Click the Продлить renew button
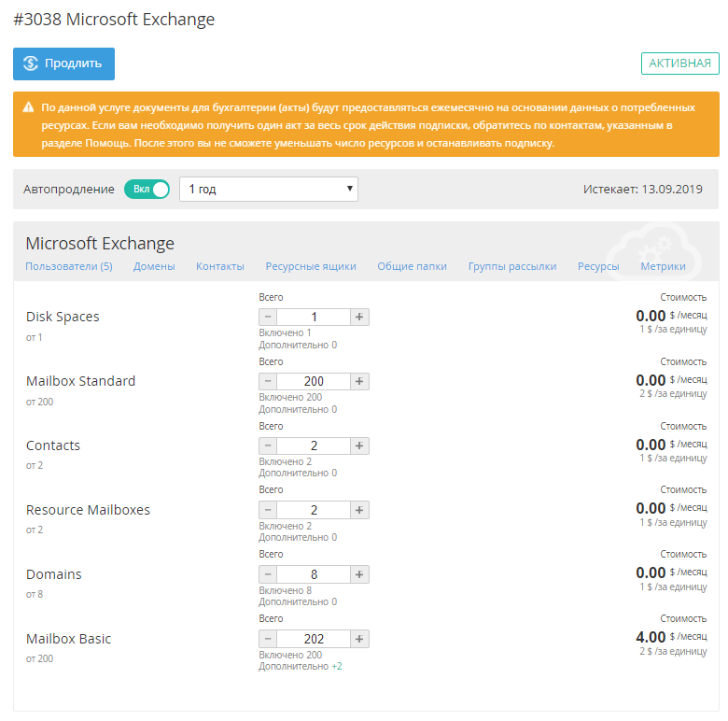The height and width of the screenshot is (721, 728). (63, 64)
